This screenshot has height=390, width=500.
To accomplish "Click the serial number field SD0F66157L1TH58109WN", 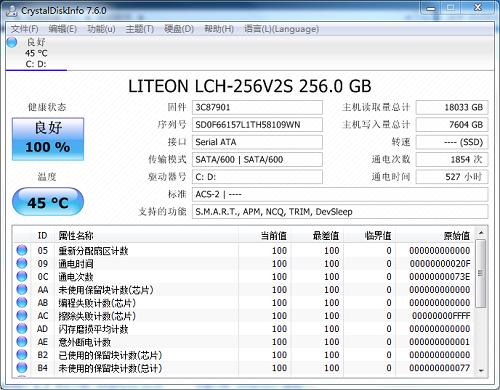I will point(257,125).
